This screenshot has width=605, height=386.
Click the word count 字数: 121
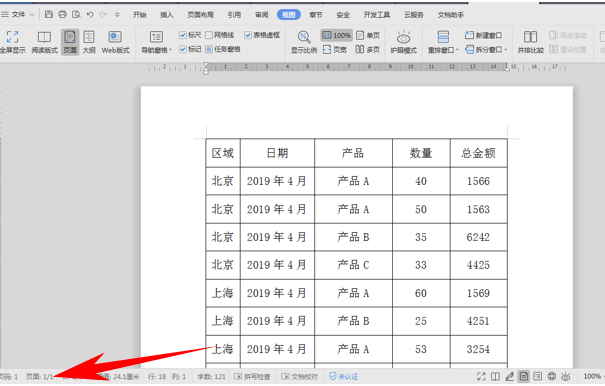point(211,376)
